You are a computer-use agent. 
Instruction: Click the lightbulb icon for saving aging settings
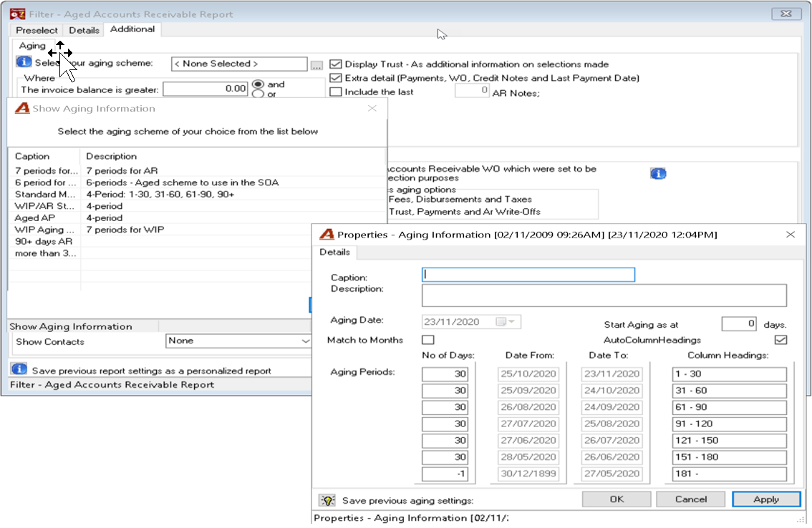point(327,500)
